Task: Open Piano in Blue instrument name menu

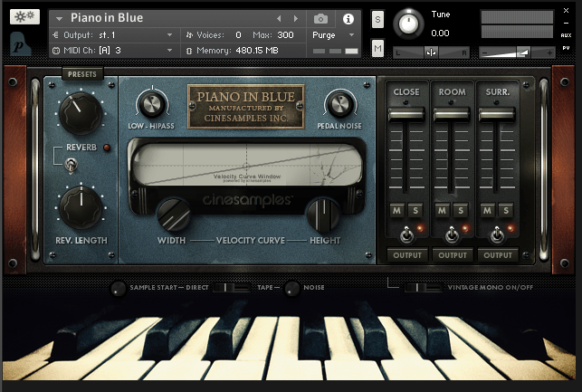Action: point(60,18)
